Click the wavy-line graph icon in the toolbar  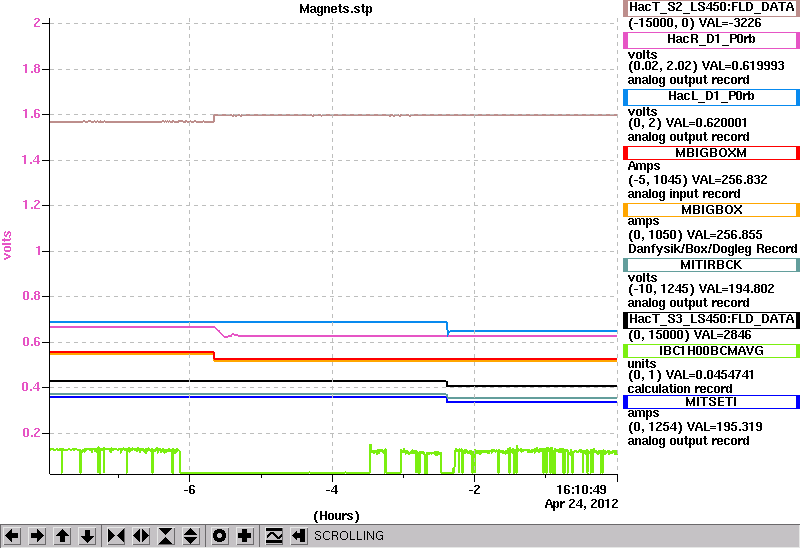(274, 536)
